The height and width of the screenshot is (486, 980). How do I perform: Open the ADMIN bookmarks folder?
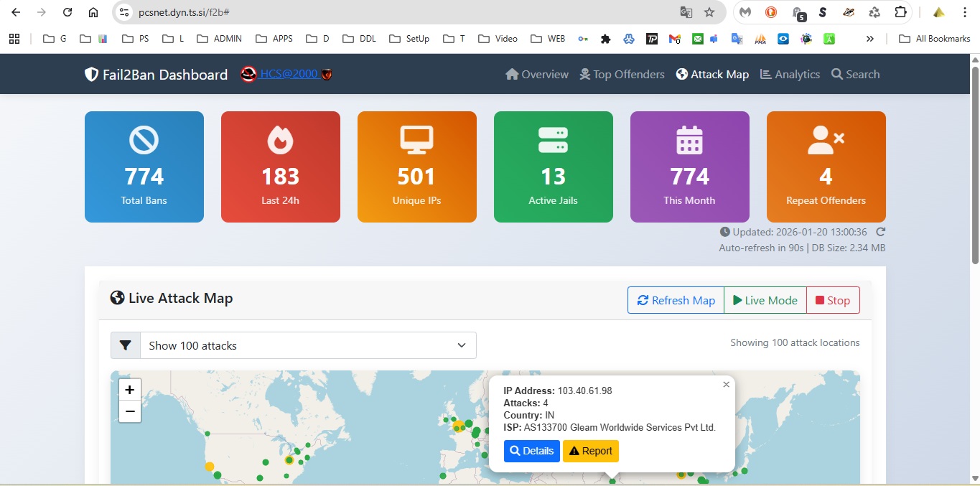(220, 39)
